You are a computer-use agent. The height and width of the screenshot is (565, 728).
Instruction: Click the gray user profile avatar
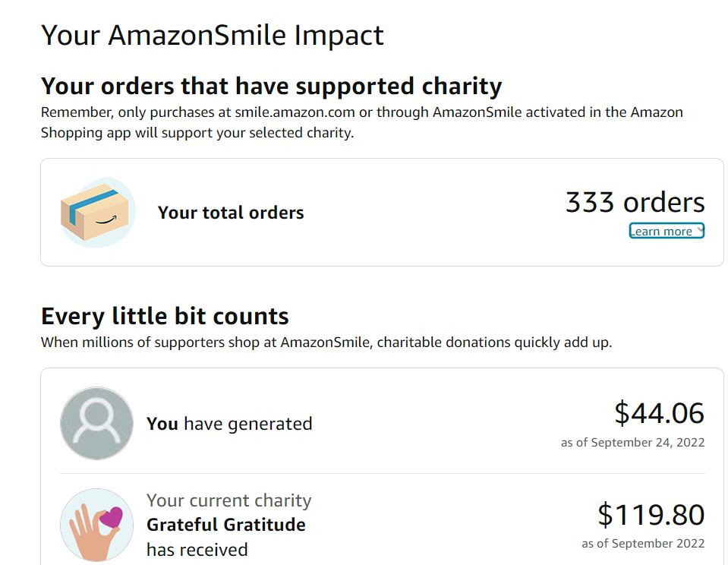[96, 423]
